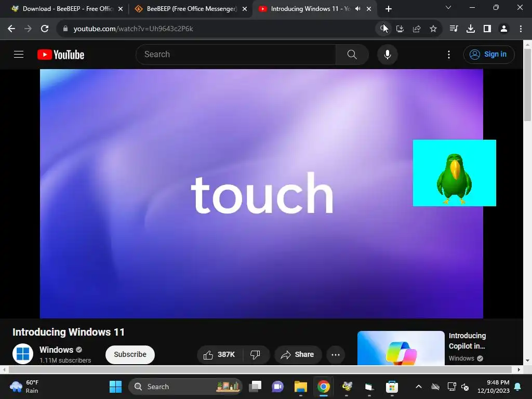Image resolution: width=532 pixels, height=399 pixels.
Task: Click the YouTube search input field
Action: click(236, 54)
